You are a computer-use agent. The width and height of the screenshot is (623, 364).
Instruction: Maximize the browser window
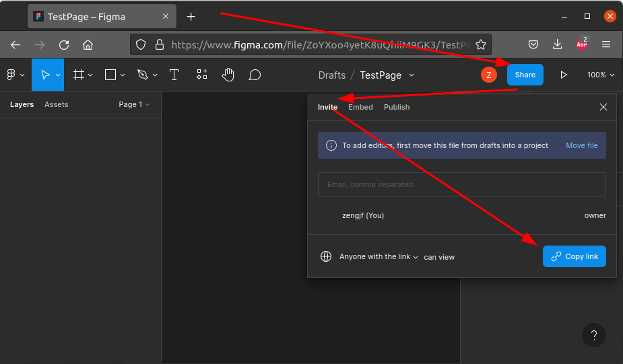[587, 16]
